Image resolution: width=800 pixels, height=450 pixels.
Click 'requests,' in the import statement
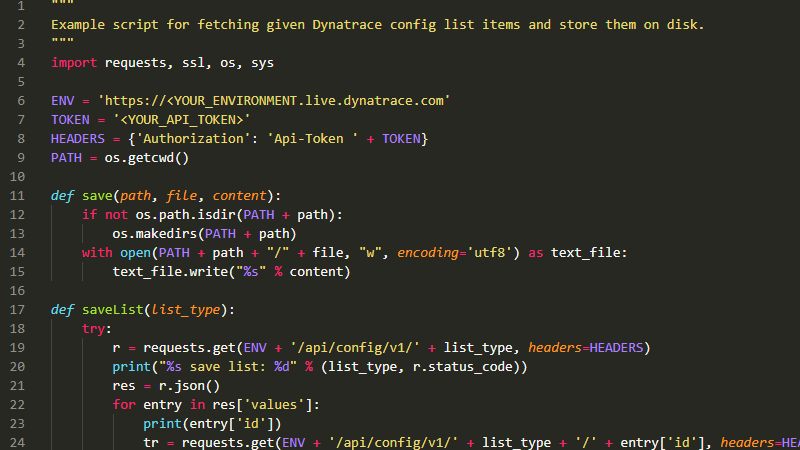(x=139, y=63)
